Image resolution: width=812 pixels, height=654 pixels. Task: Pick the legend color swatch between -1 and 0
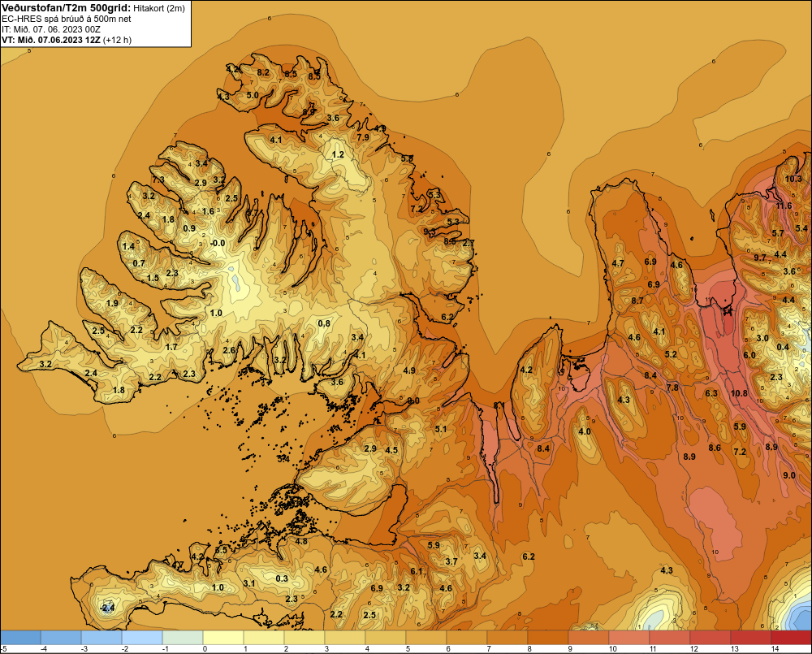tap(182, 638)
